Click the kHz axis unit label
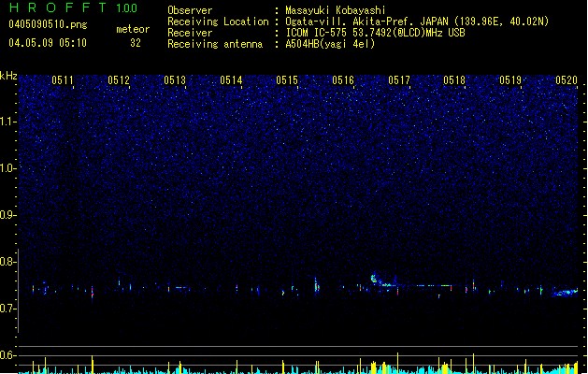Viewport: 588px width, 374px height. point(8,76)
